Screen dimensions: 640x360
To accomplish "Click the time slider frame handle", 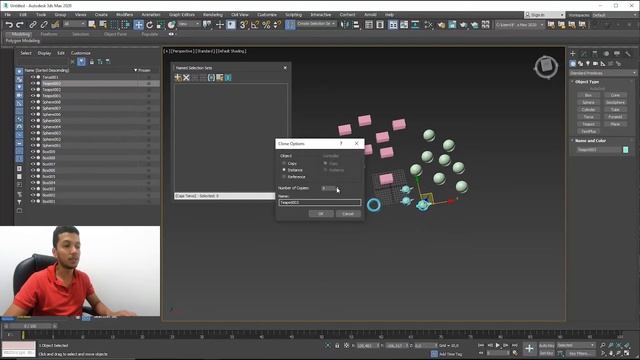I will [x=31, y=326].
